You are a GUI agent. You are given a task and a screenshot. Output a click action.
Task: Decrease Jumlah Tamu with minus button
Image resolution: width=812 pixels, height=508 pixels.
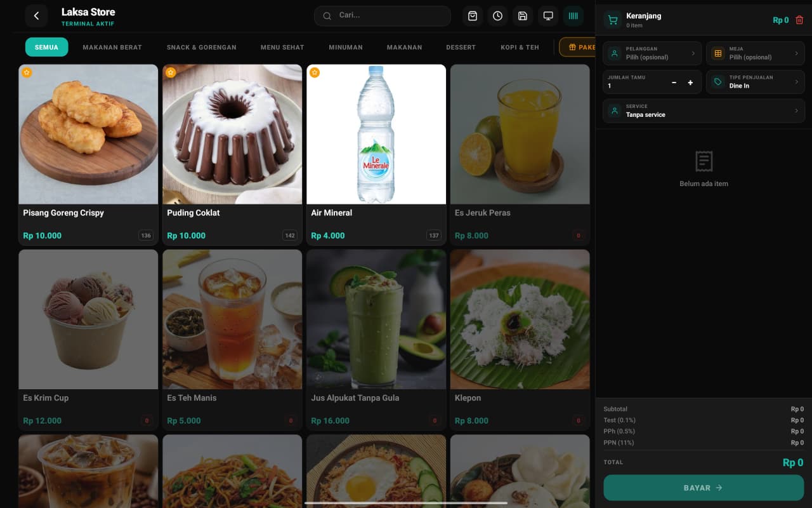coord(674,83)
